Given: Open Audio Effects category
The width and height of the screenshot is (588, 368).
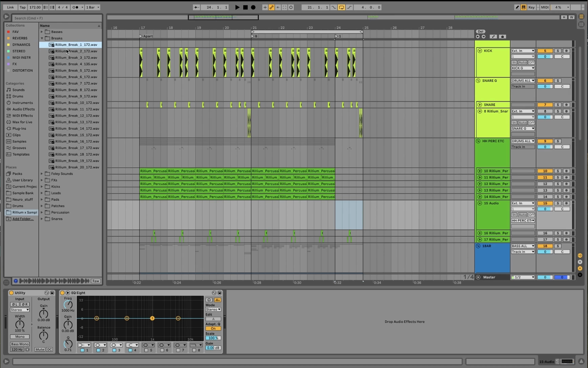Looking at the screenshot, I should click(x=24, y=109).
